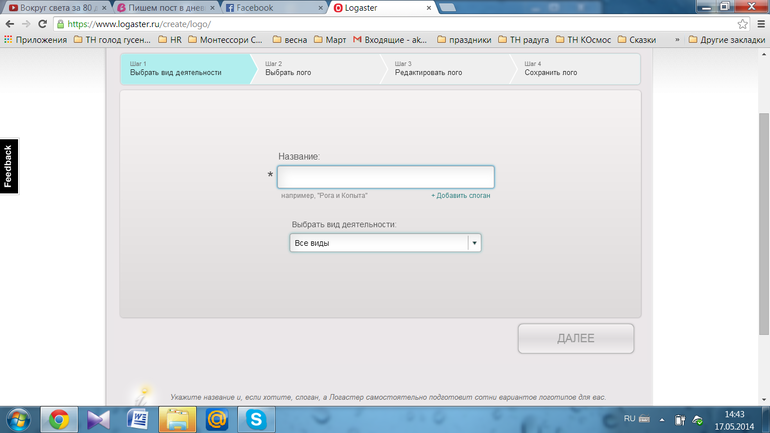
Task: Click the page vertical scrollbar
Action: [x=763, y=200]
